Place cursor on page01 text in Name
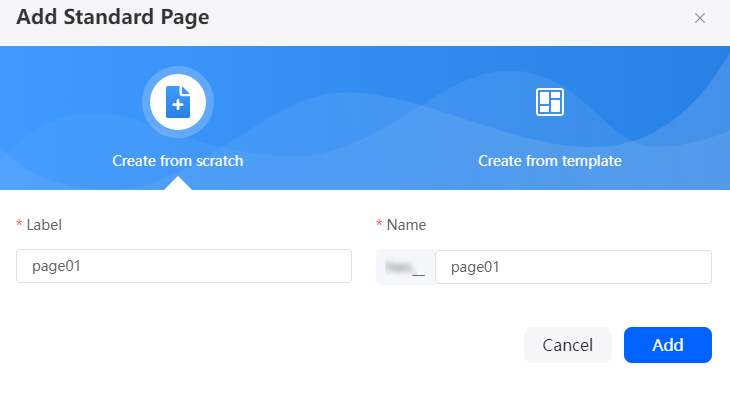This screenshot has width=730, height=397. click(x=475, y=267)
